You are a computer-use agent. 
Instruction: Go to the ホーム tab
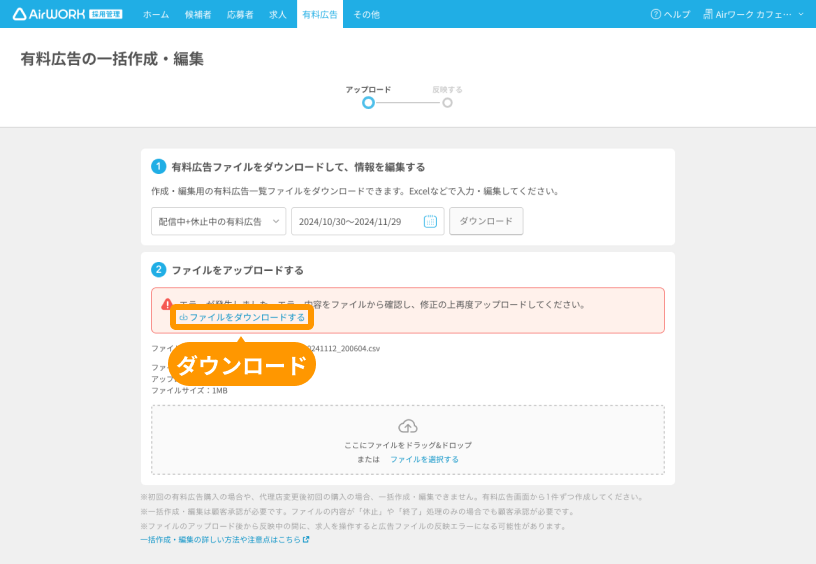(x=156, y=15)
